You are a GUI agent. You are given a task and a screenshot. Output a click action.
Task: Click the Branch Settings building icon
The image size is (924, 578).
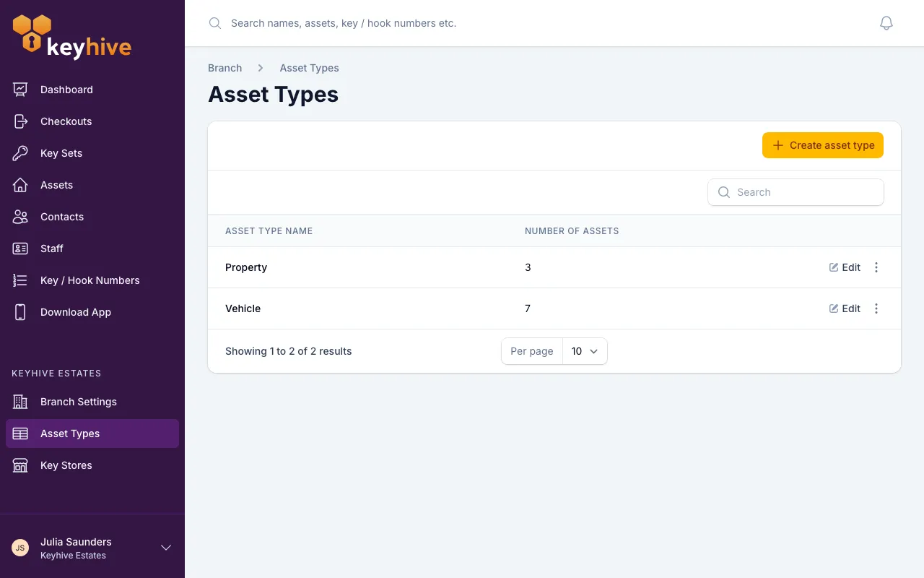20,402
